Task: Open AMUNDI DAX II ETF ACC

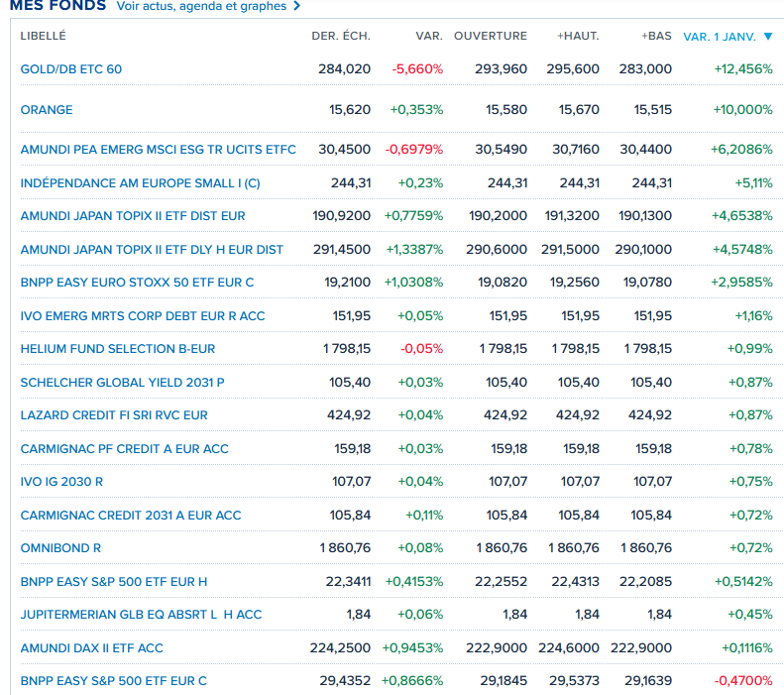Action: (x=91, y=648)
